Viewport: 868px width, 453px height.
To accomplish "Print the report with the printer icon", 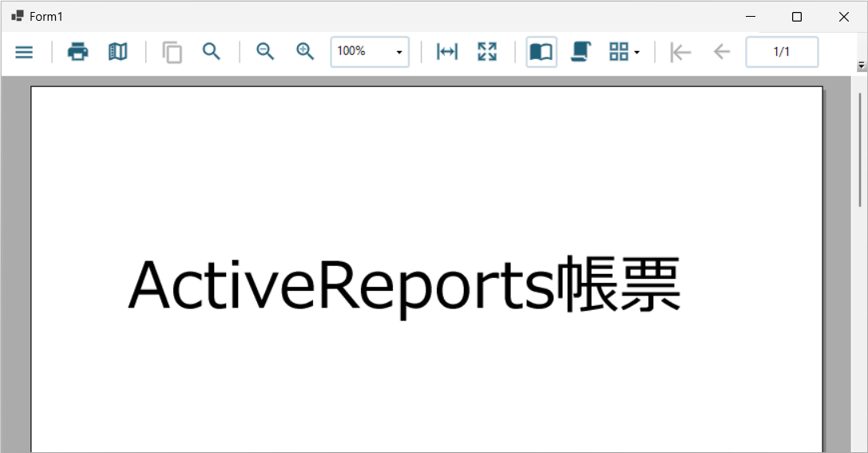I will tap(77, 51).
